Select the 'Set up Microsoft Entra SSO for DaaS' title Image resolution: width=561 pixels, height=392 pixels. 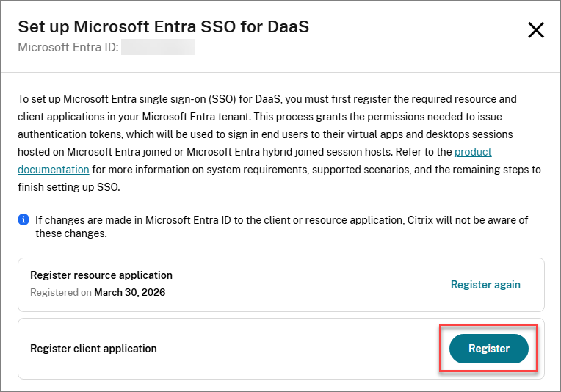click(164, 26)
